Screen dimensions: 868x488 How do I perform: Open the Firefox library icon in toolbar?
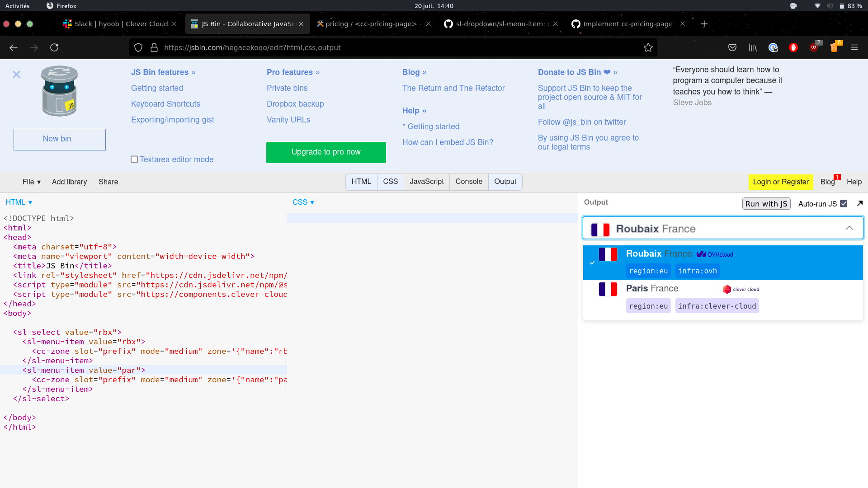click(x=753, y=47)
